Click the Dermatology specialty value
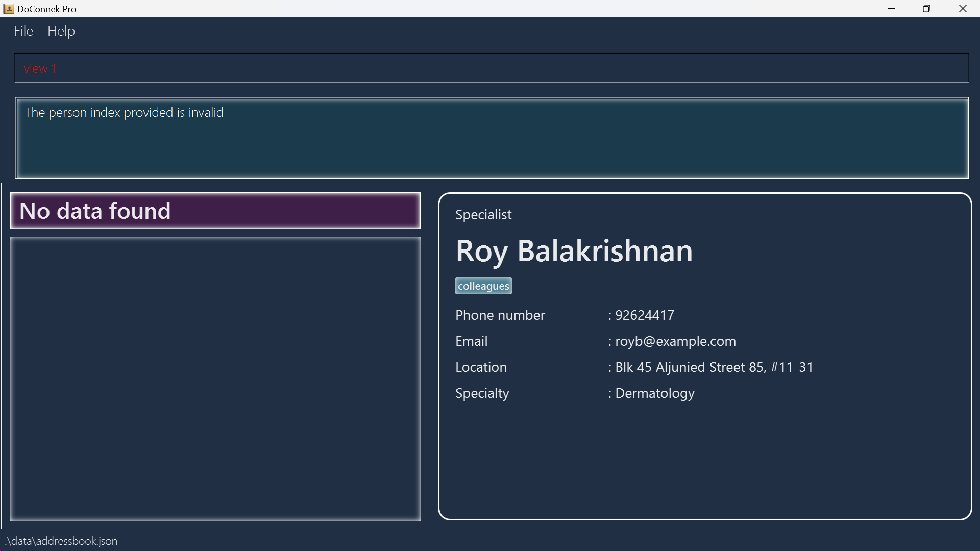This screenshot has width=980, height=551. point(655,393)
